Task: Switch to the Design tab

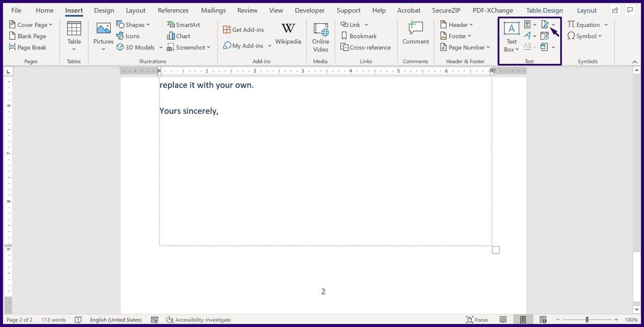Action: pos(104,10)
